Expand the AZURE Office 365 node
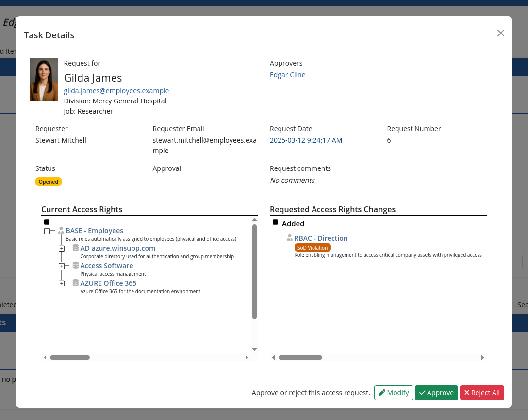 (62, 284)
